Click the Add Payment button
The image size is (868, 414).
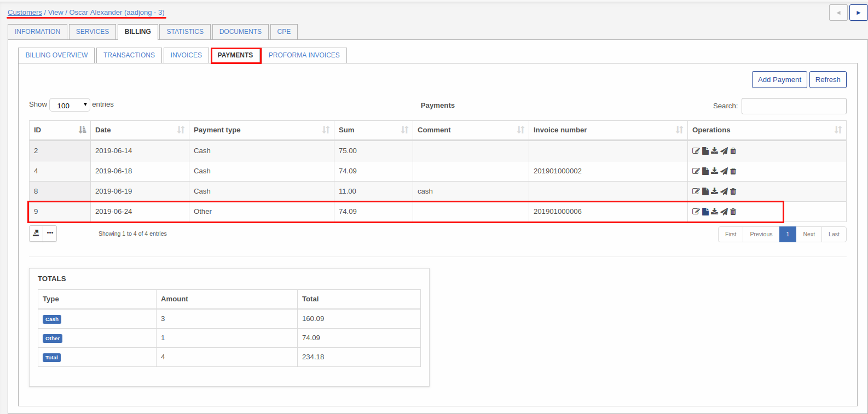[779, 79]
